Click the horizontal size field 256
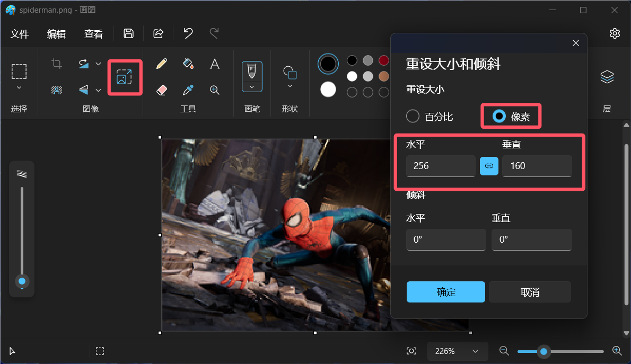This screenshot has width=631, height=364. pos(441,166)
